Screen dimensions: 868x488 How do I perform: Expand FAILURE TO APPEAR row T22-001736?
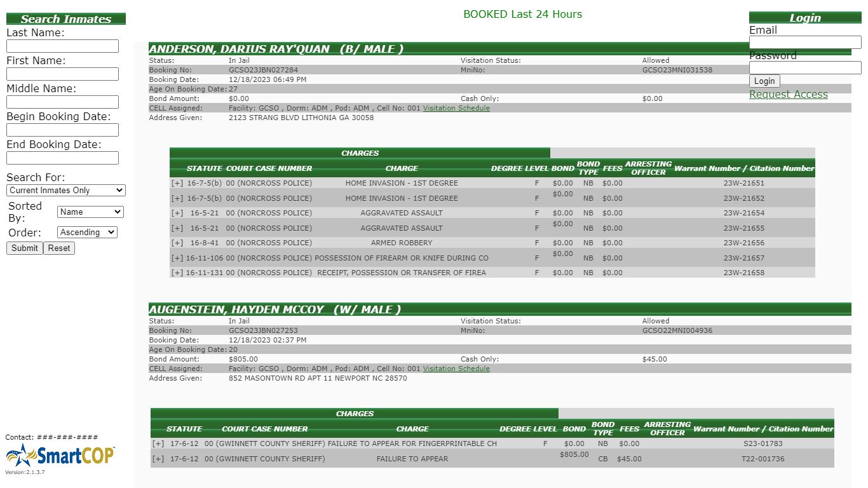pyautogui.click(x=158, y=459)
